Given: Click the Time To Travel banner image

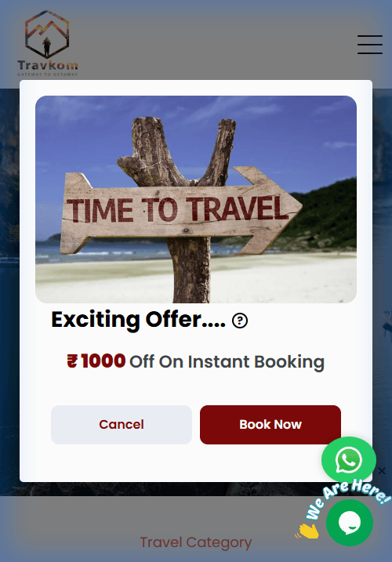Looking at the screenshot, I should click(196, 199).
